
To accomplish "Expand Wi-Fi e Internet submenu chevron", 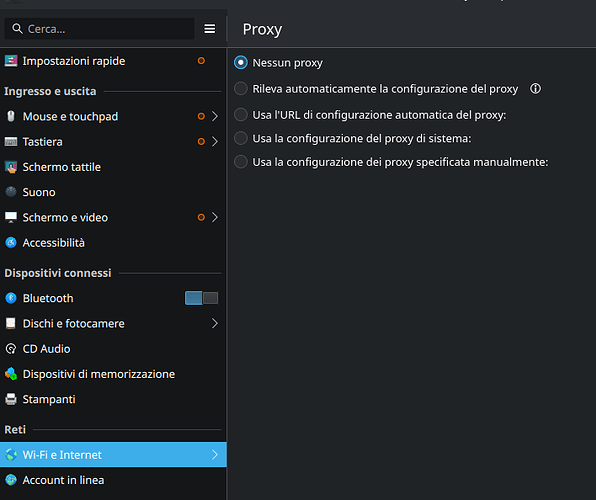I will 215,455.
